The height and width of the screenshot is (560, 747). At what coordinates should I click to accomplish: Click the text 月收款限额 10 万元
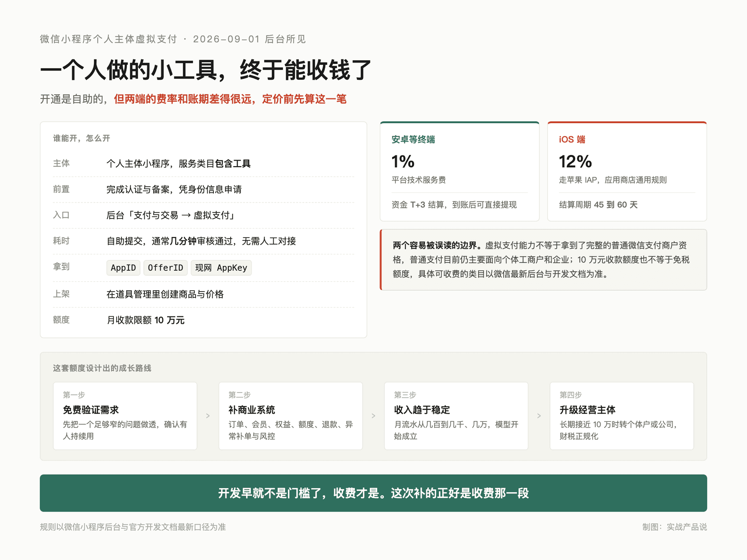(x=146, y=320)
